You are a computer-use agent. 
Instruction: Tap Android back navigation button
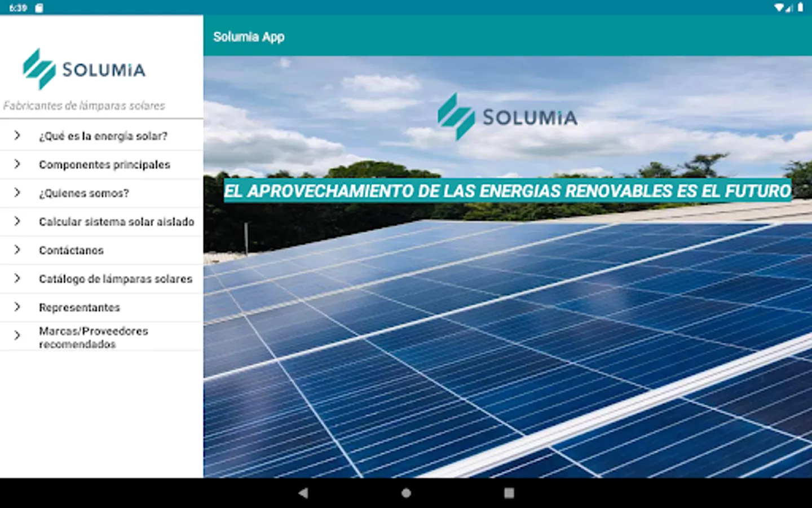click(303, 493)
